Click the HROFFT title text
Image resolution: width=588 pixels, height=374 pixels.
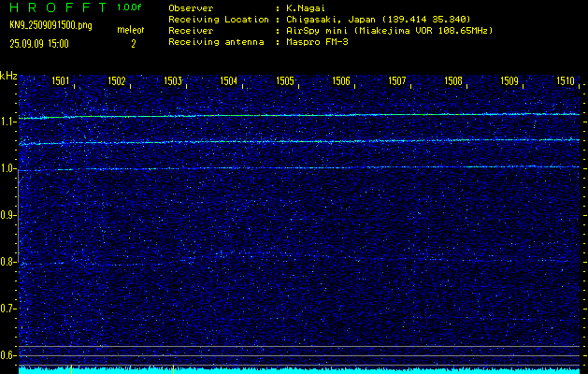point(58,7)
